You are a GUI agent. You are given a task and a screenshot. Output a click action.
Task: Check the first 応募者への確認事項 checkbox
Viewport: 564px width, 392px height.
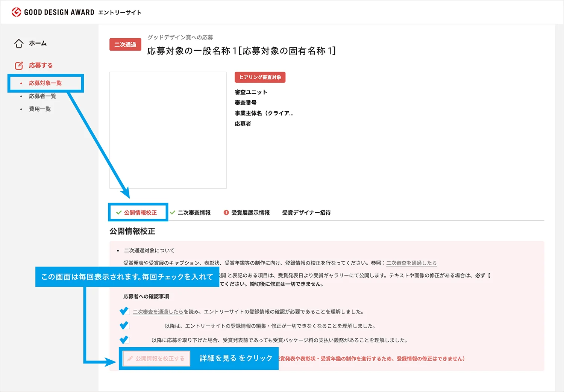(124, 311)
